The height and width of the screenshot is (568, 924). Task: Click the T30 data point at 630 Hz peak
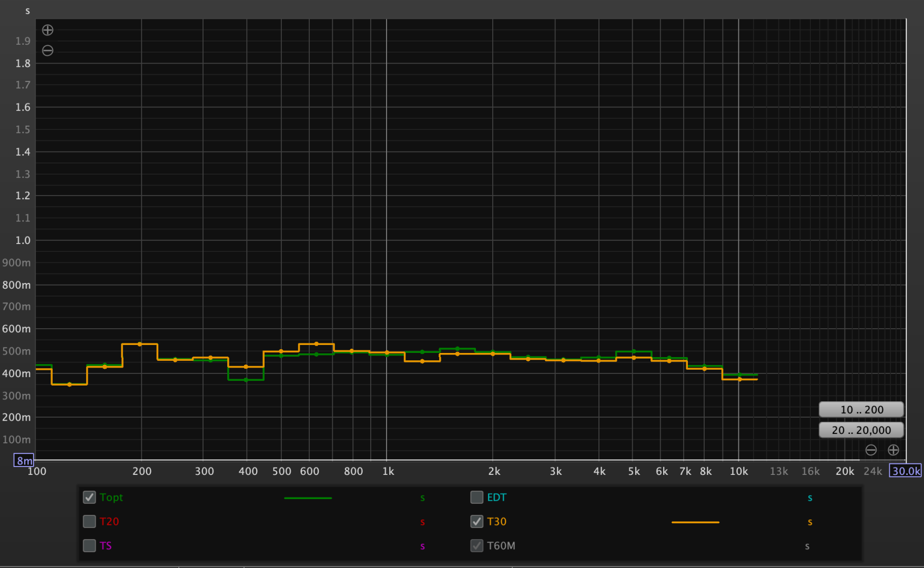(x=316, y=344)
